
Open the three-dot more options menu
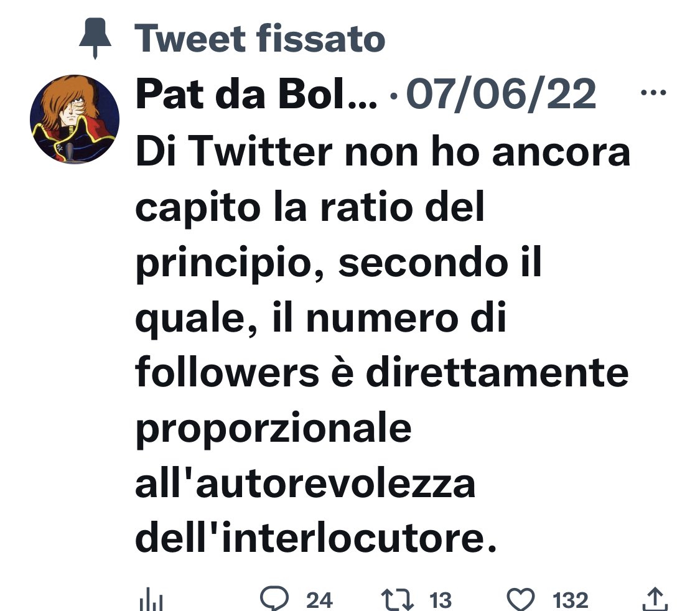[x=653, y=93]
